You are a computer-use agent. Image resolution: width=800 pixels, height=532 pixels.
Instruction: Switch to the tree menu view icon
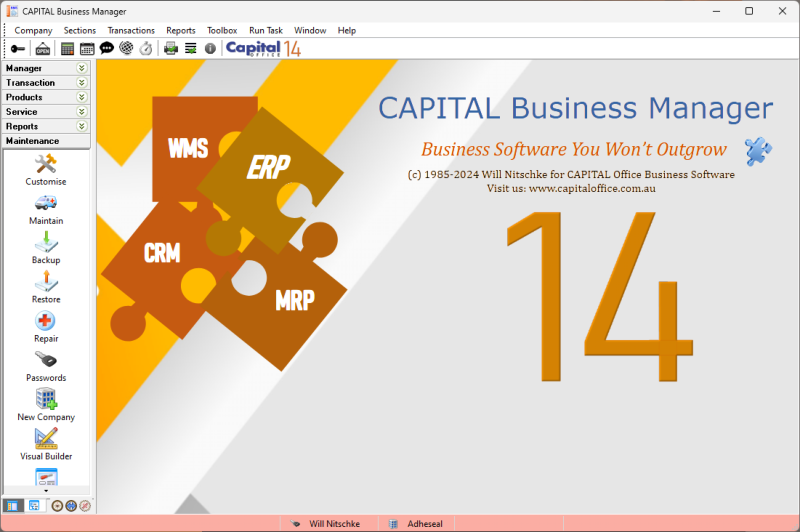pyautogui.click(x=34, y=505)
